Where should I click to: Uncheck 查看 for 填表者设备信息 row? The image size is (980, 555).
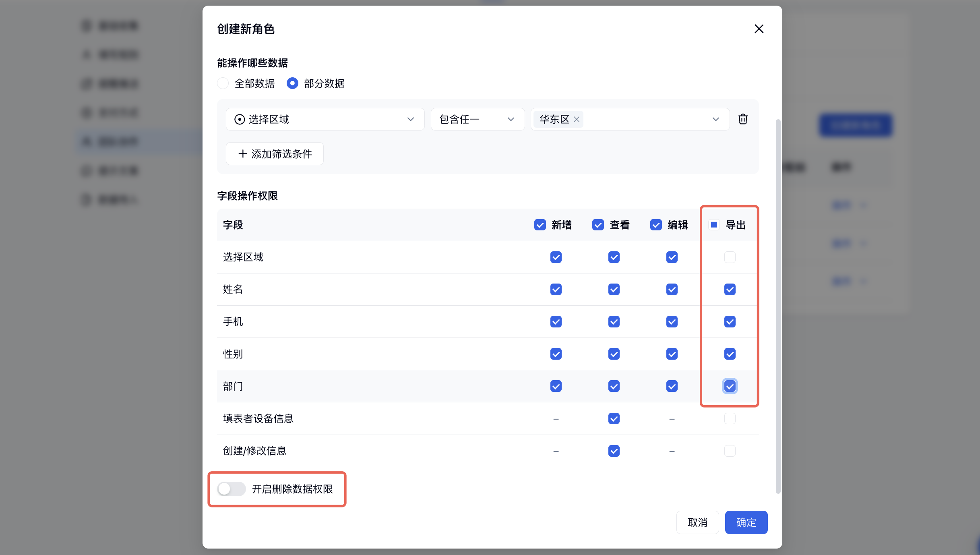614,418
